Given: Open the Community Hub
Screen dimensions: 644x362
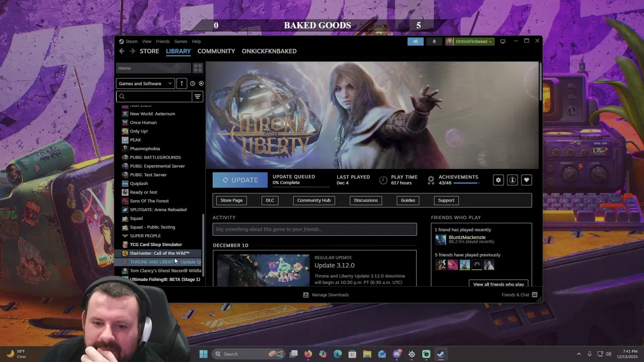Looking at the screenshot, I should [x=314, y=200].
